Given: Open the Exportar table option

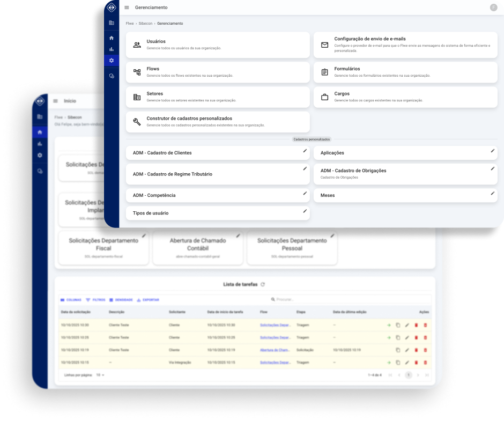Looking at the screenshot, I should pyautogui.click(x=149, y=300).
